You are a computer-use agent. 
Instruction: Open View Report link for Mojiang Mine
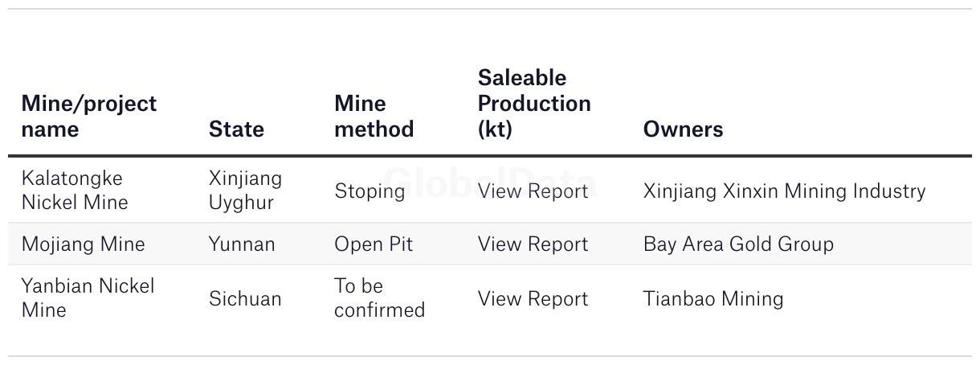coord(533,244)
